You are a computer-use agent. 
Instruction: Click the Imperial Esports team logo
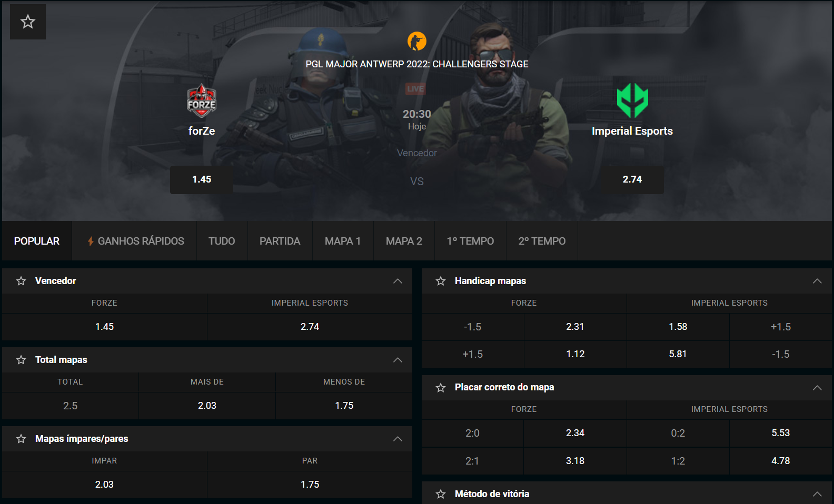click(x=632, y=100)
